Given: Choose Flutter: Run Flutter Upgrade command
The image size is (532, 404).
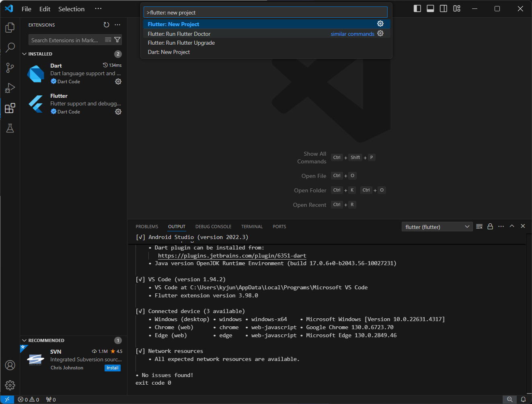Looking at the screenshot, I should (x=267, y=43).
